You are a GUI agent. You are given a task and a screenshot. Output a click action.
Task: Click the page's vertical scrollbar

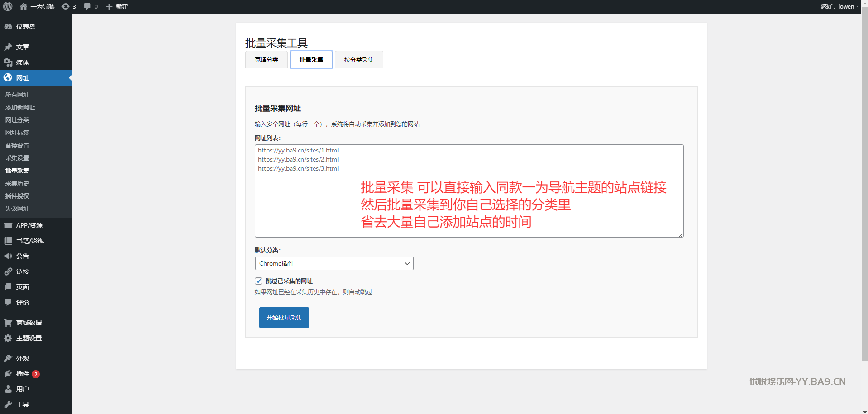(864, 181)
